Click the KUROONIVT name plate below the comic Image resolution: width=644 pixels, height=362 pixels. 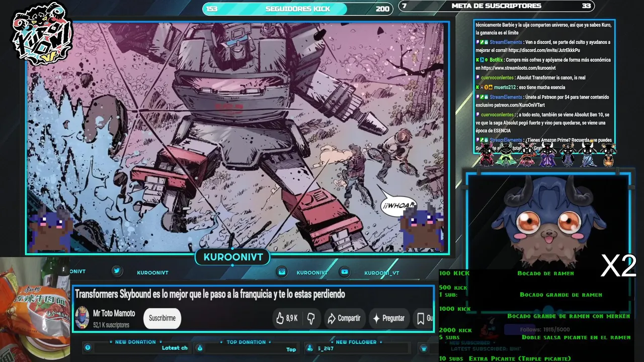tap(233, 257)
